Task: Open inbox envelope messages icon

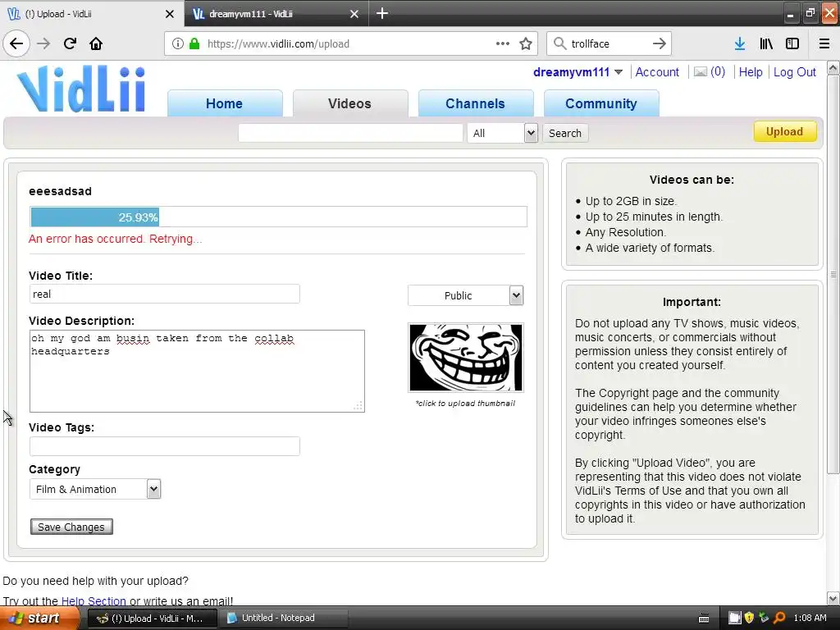Action: coord(701,72)
